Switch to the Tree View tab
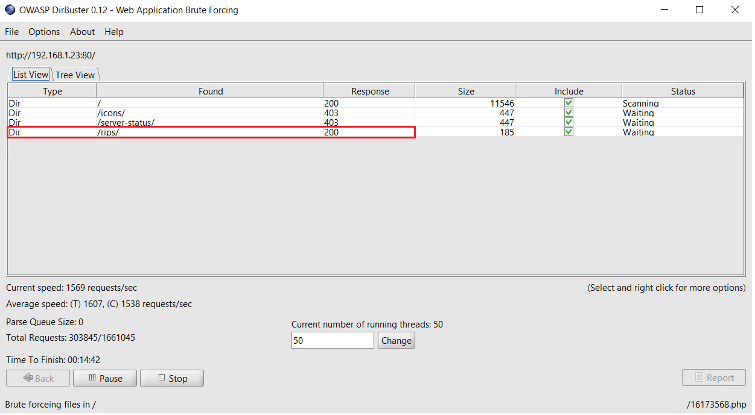This screenshot has height=415, width=755. [x=76, y=75]
